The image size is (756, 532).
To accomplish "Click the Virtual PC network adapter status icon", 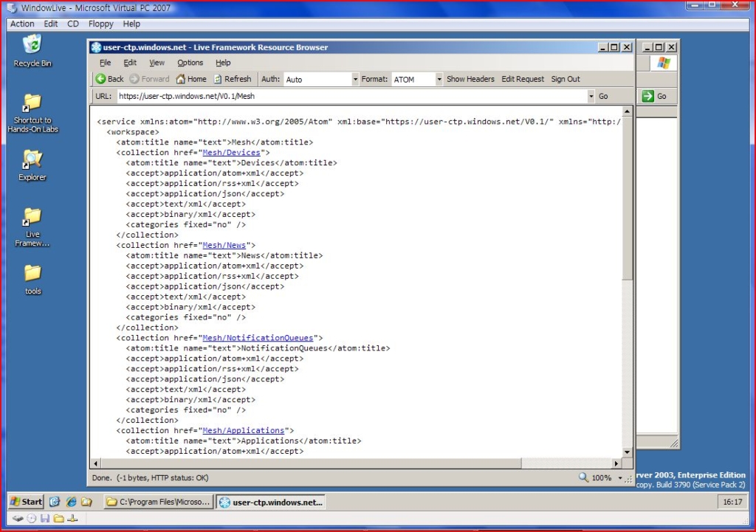I will (72, 519).
